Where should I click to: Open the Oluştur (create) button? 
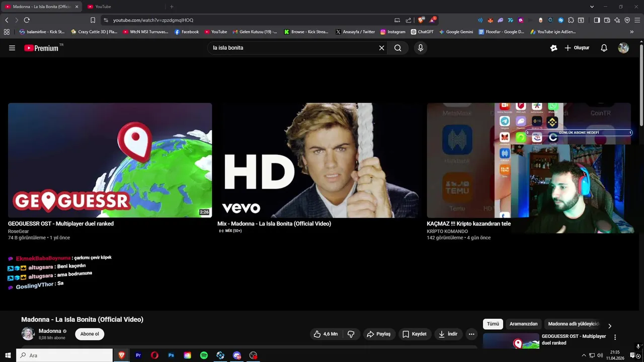pyautogui.click(x=577, y=48)
